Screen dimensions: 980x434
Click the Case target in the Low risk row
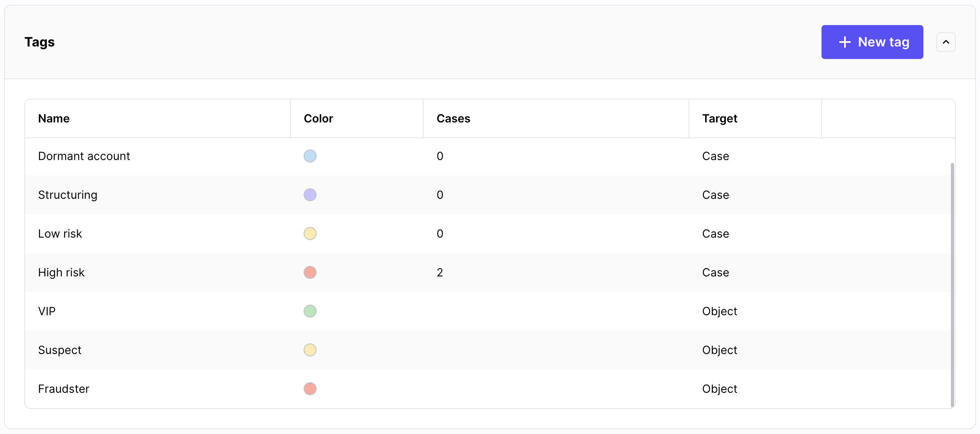(x=716, y=234)
